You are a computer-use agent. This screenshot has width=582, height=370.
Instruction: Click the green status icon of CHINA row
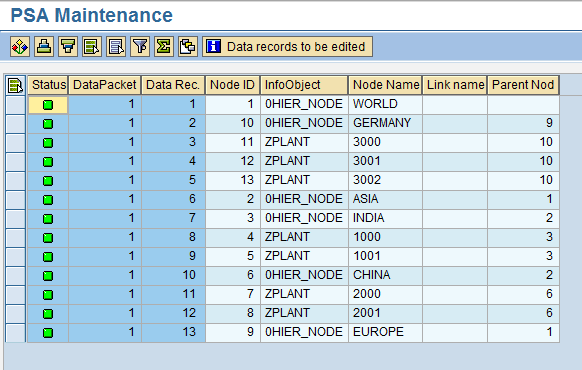pyautogui.click(x=48, y=276)
